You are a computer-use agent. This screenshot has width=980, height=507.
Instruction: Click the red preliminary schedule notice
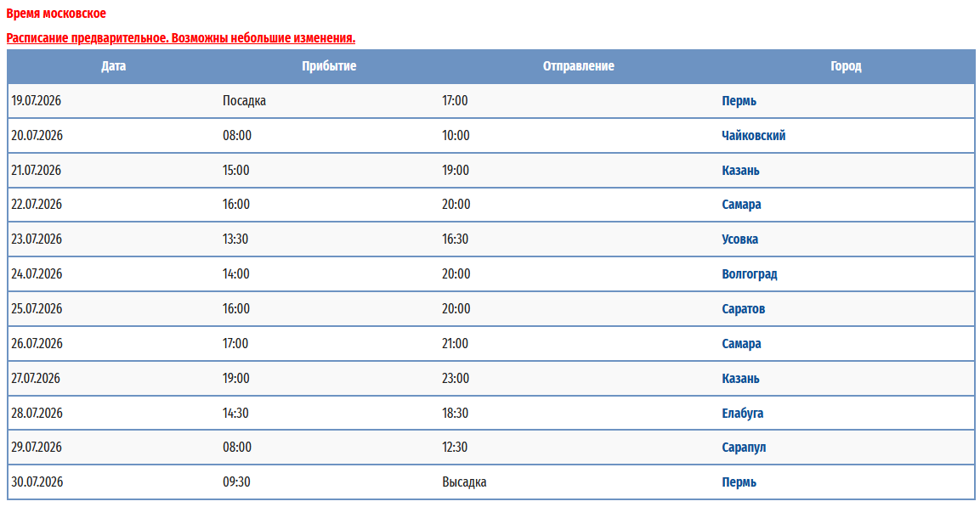[x=180, y=38]
